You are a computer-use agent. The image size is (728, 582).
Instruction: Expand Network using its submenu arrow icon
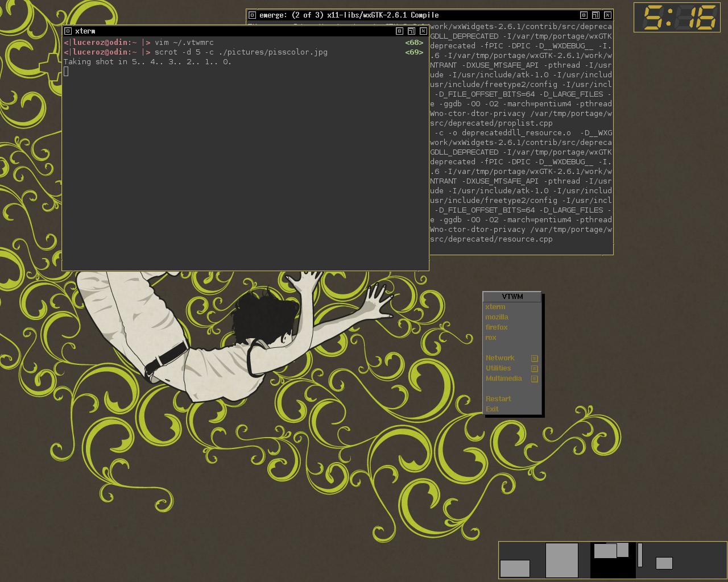tap(535, 359)
